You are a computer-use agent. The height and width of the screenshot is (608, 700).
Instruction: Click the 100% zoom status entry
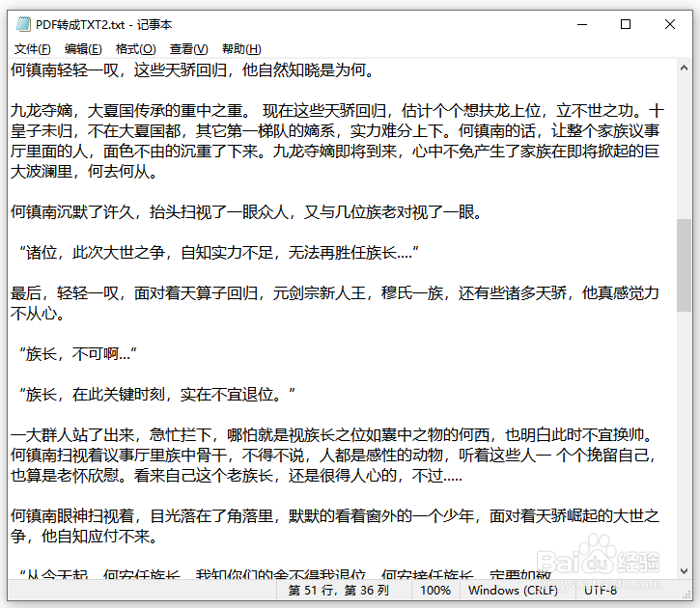(435, 591)
